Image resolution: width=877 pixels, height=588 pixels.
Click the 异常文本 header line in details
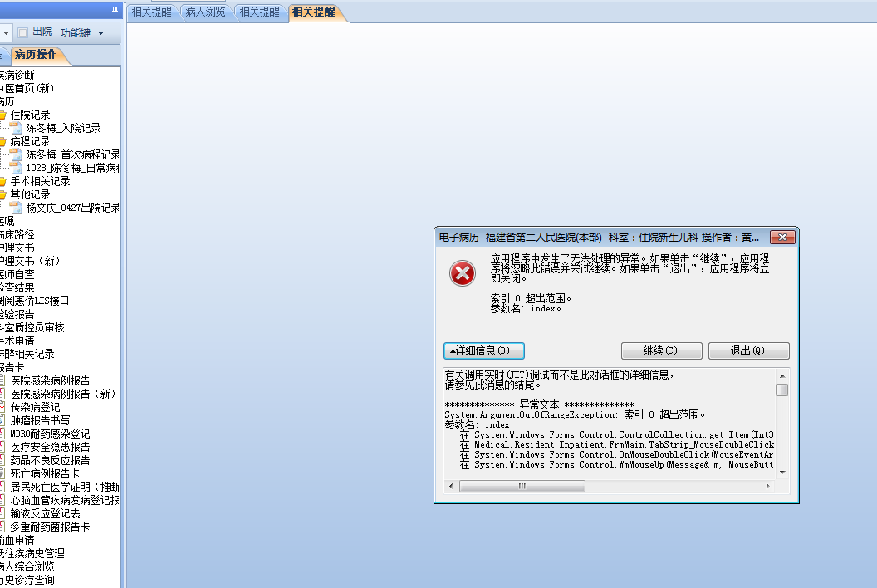click(x=539, y=404)
